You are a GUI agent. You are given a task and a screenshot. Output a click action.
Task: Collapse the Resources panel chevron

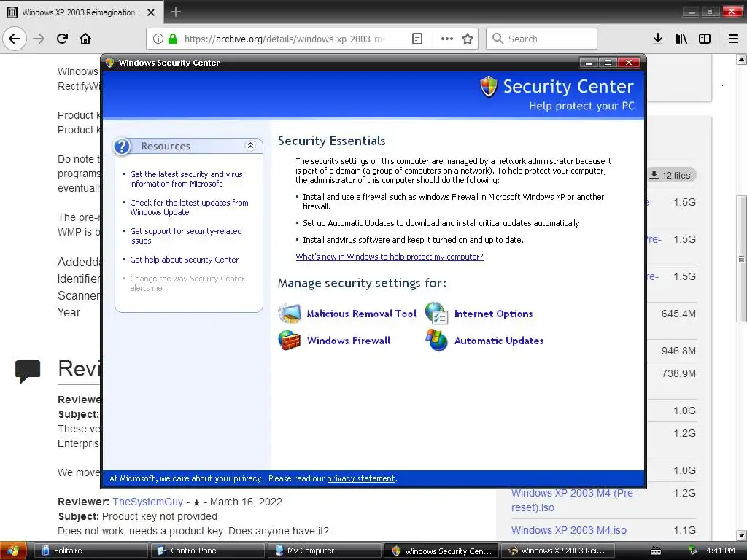coord(250,146)
